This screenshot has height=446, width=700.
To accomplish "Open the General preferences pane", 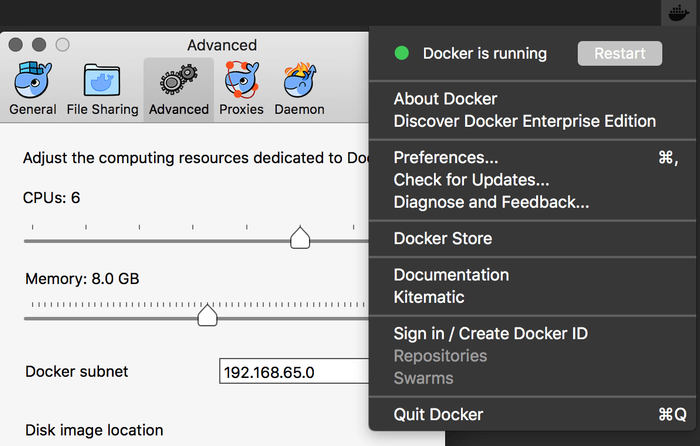I will [x=33, y=89].
